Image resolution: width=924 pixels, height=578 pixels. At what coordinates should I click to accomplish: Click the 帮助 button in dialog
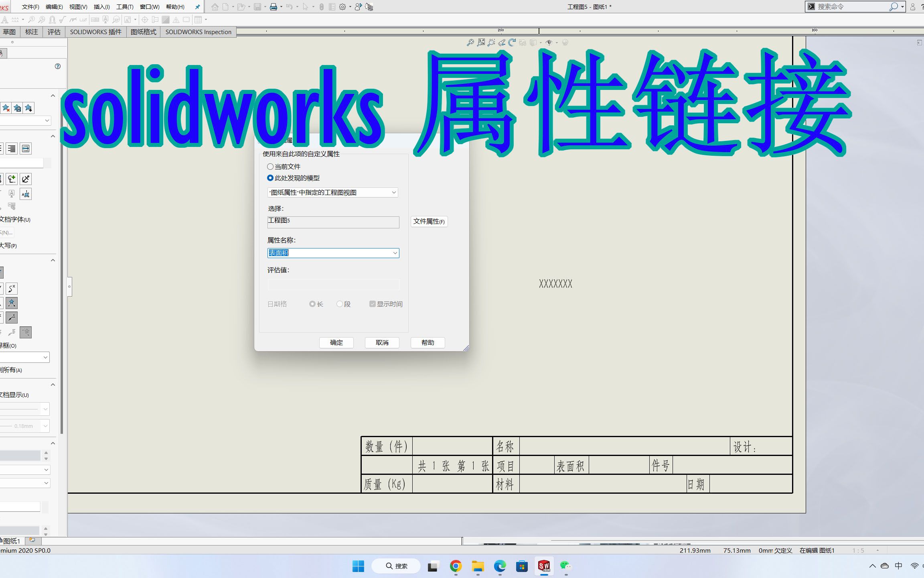[x=428, y=342]
